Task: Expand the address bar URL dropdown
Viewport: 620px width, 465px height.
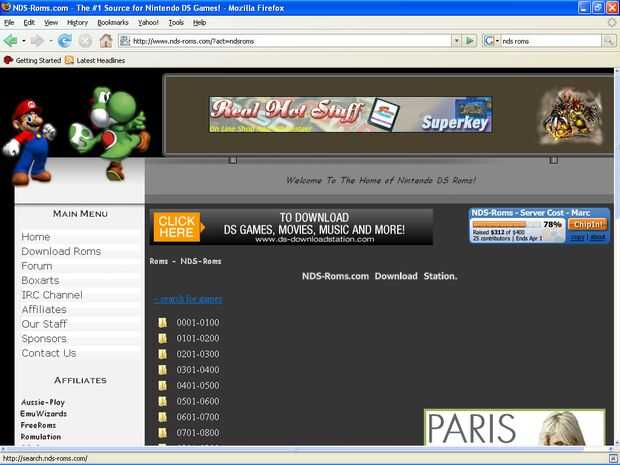Action: point(456,41)
